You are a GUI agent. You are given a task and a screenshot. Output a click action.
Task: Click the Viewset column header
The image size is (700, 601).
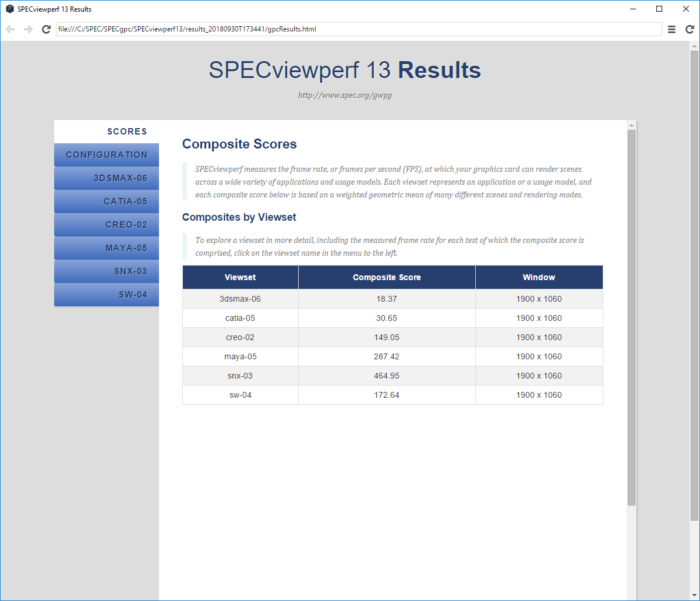point(241,277)
